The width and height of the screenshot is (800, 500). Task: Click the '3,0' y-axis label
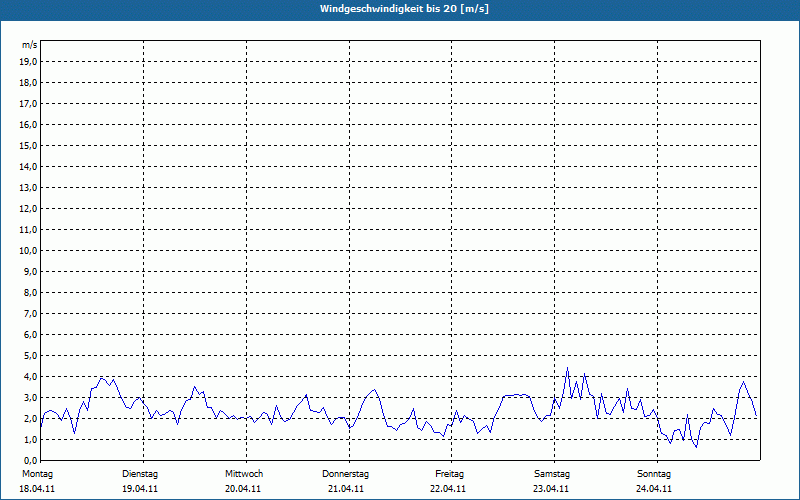pyautogui.click(x=31, y=397)
